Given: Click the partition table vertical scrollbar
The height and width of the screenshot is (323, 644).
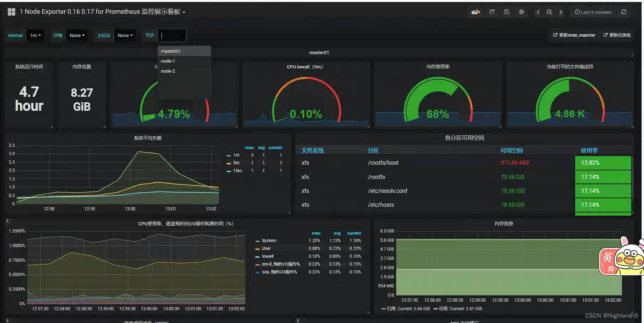Looking at the screenshot, I should [633, 177].
